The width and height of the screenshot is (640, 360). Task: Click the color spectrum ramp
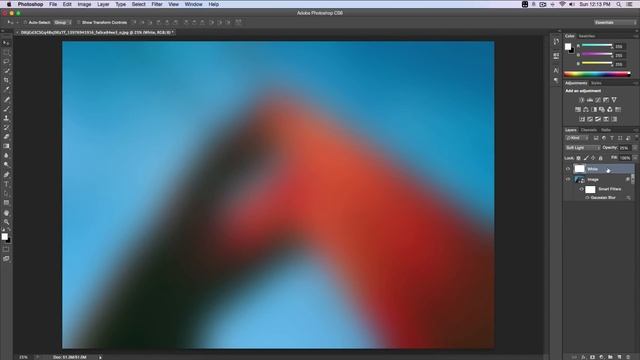(597, 74)
